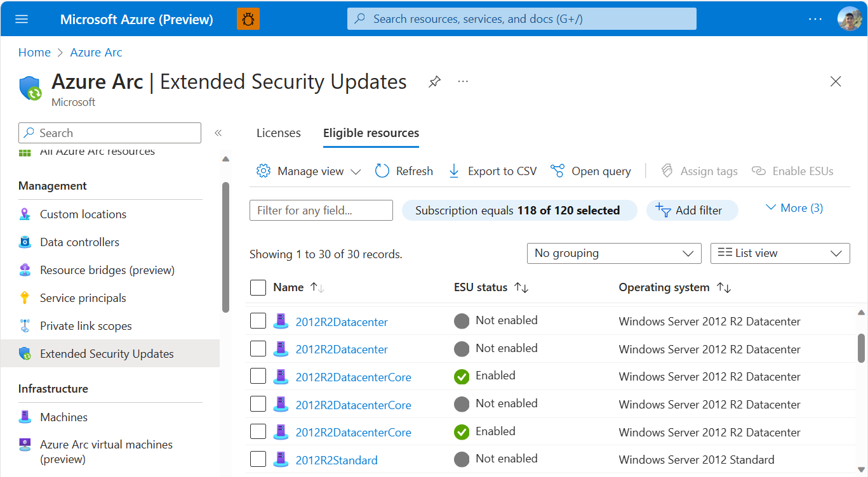The width and height of the screenshot is (868, 477).
Task: Close the Extended Security Updates blade
Action: [x=836, y=81]
